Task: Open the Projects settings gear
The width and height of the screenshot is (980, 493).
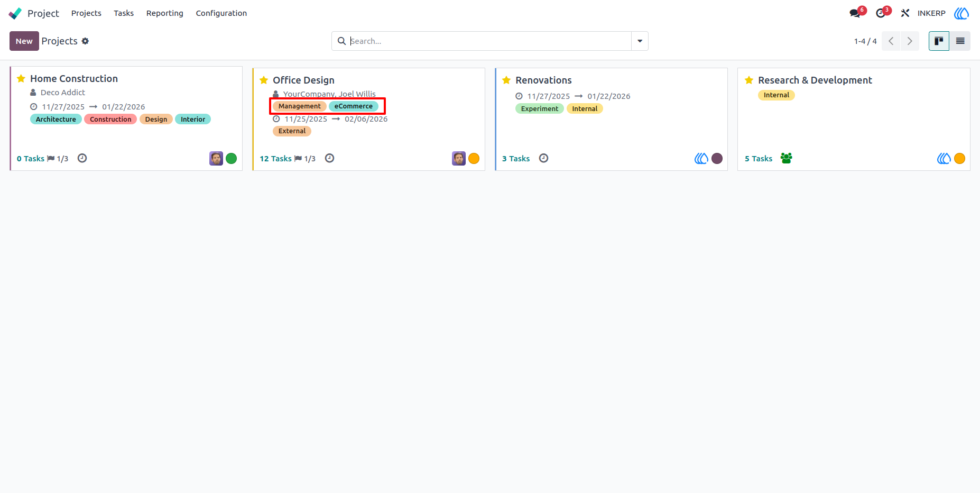Action: pyautogui.click(x=85, y=41)
